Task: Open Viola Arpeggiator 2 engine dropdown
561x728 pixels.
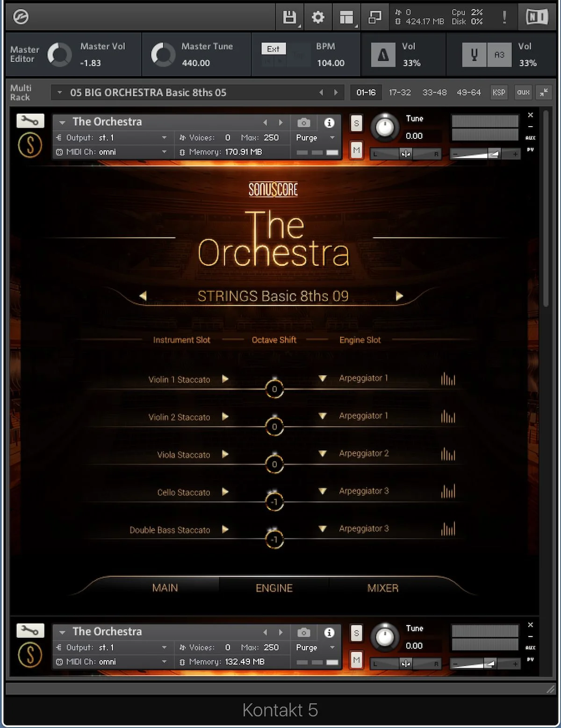Action: tap(323, 454)
